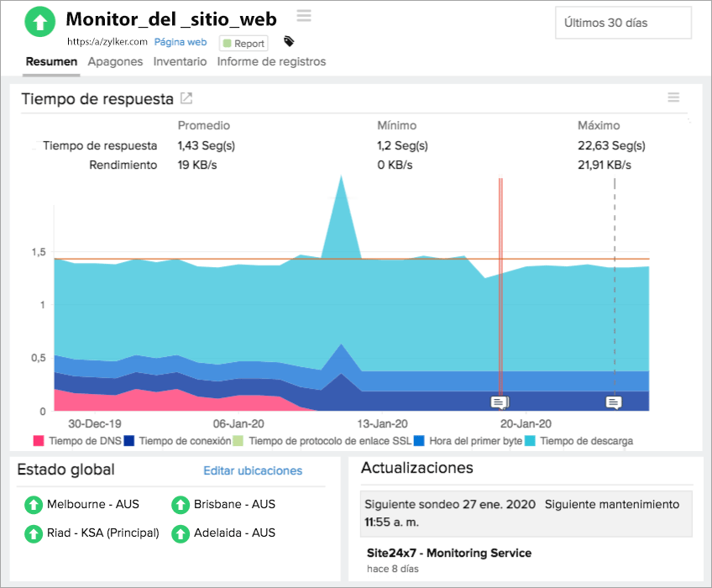Click the Siguiente mantenimiento text
This screenshot has height=588, width=712.
tap(612, 504)
